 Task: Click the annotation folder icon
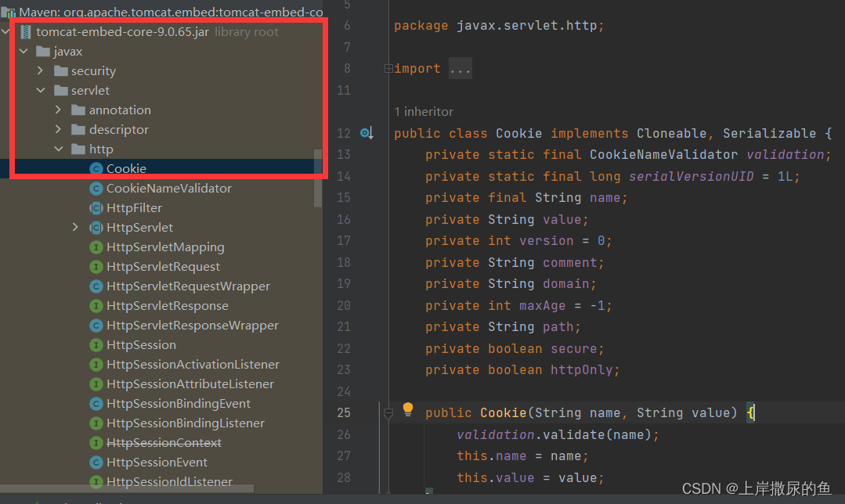78,110
